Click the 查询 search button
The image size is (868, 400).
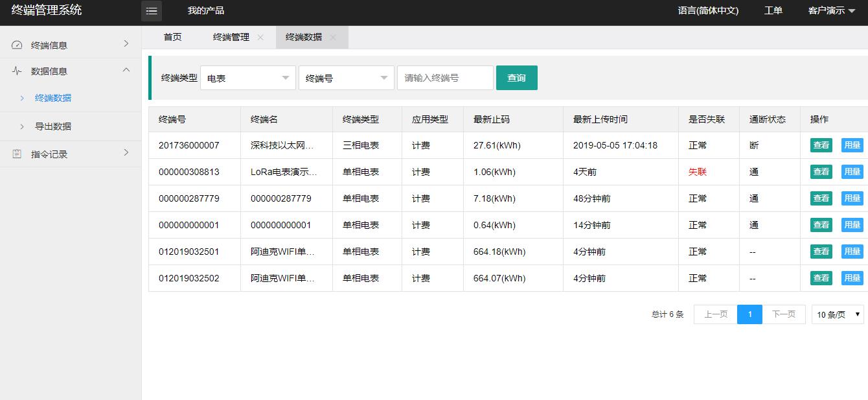click(x=516, y=78)
